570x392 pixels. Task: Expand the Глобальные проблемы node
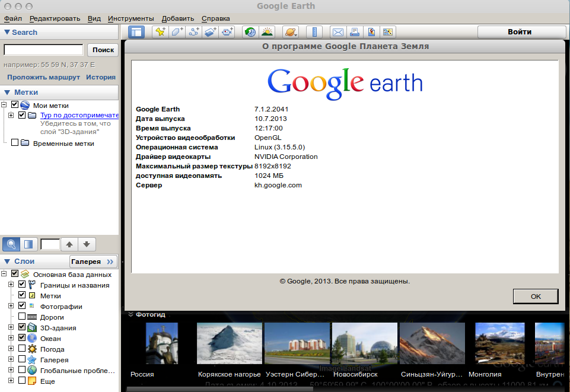pos(11,370)
